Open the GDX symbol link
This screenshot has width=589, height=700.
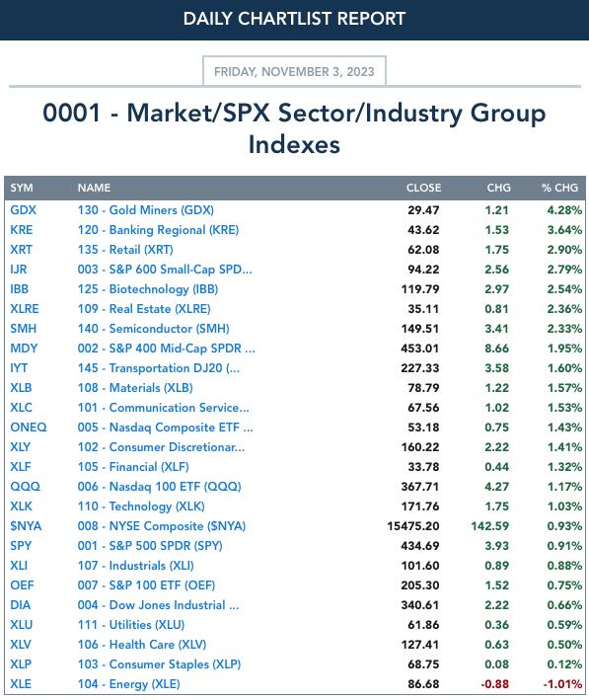coord(24,210)
